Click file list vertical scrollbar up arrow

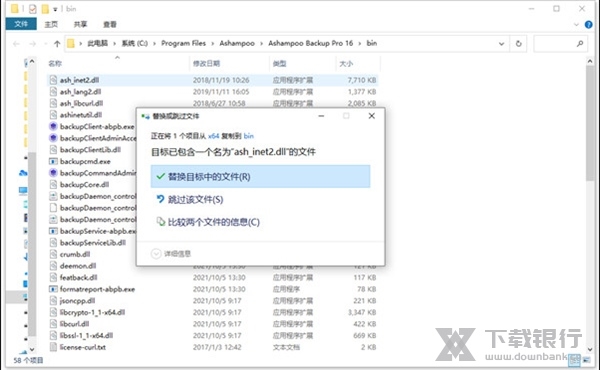click(x=590, y=61)
